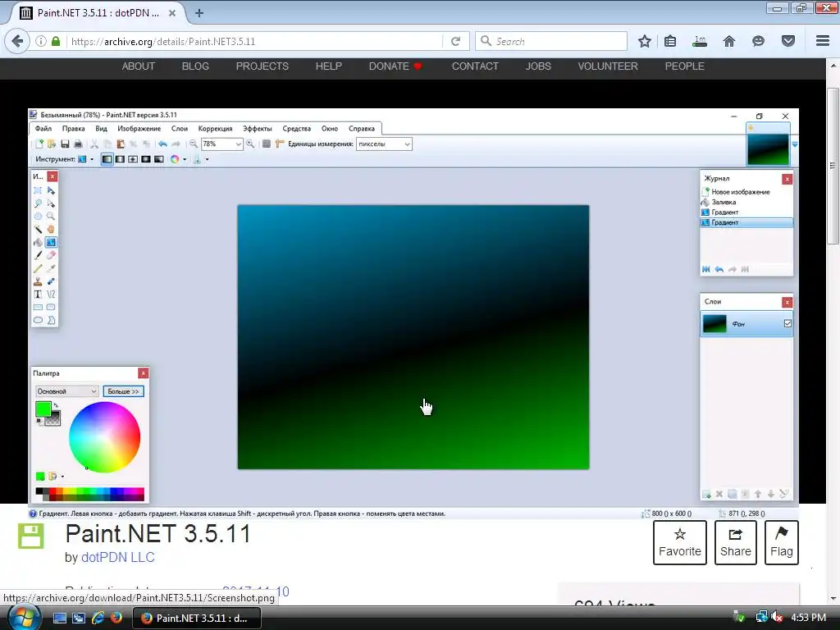The image size is (840, 630).
Task: Select the Rectangle Select tool in Paint.NET toolbox
Action: click(38, 190)
